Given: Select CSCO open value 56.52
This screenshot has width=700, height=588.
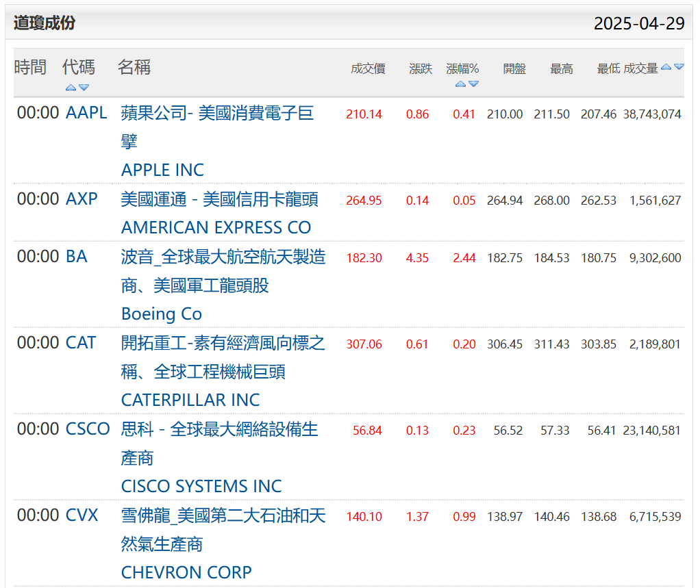Looking at the screenshot, I should tap(508, 430).
